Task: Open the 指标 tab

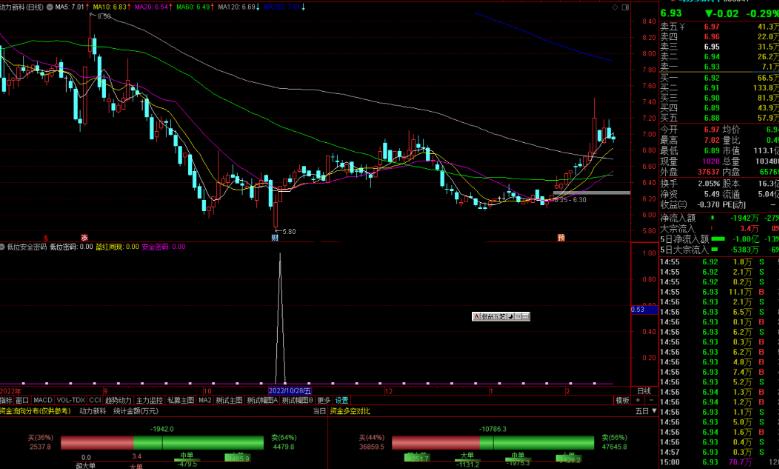Action: pyautogui.click(x=6, y=400)
